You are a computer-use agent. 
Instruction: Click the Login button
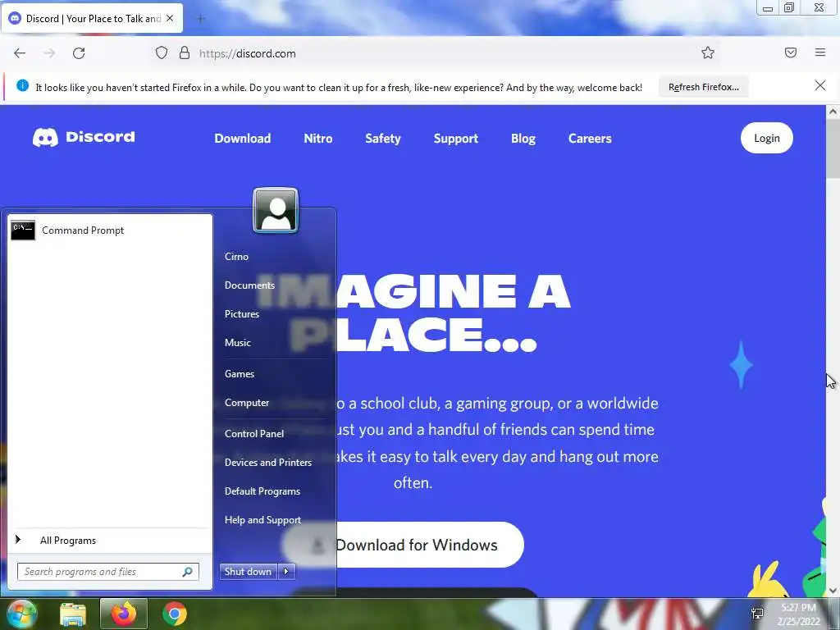[x=767, y=138]
